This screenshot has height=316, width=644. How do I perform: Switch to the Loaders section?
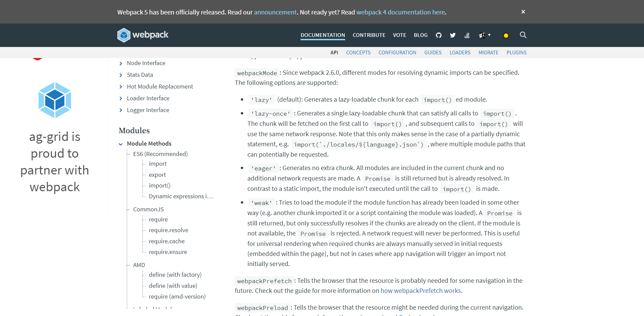pos(460,53)
